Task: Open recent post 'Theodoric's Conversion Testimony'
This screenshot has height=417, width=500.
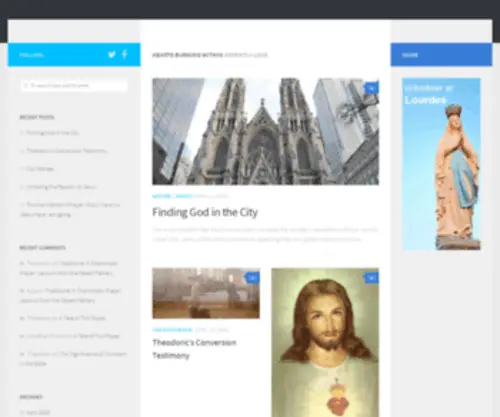Action: tap(67, 151)
